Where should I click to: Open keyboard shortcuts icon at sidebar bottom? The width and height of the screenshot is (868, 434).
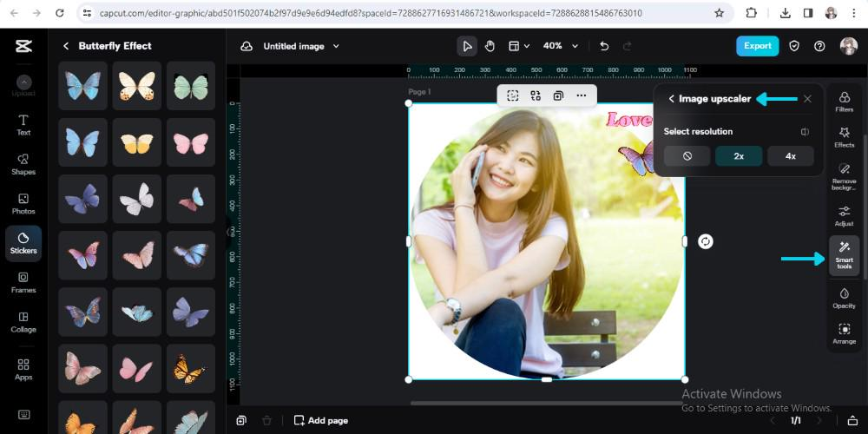(23, 415)
